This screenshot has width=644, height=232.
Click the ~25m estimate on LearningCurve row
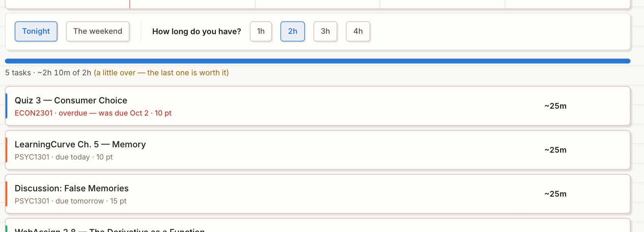pos(555,150)
